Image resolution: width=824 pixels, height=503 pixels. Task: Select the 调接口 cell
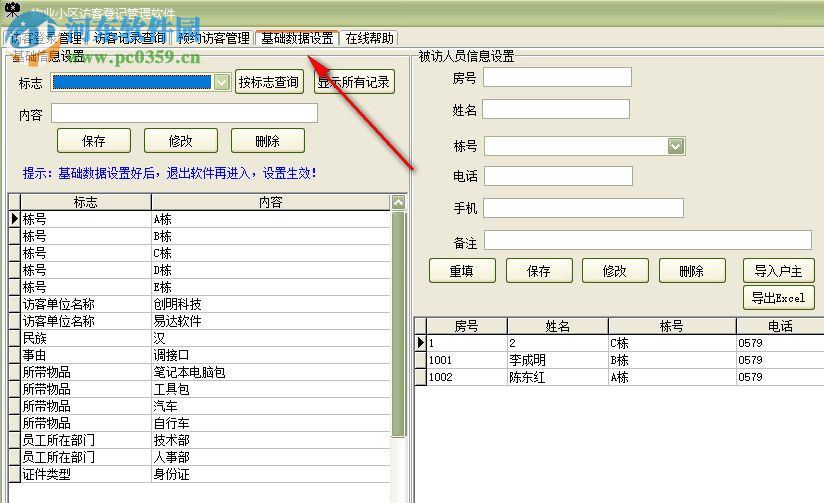click(271, 355)
